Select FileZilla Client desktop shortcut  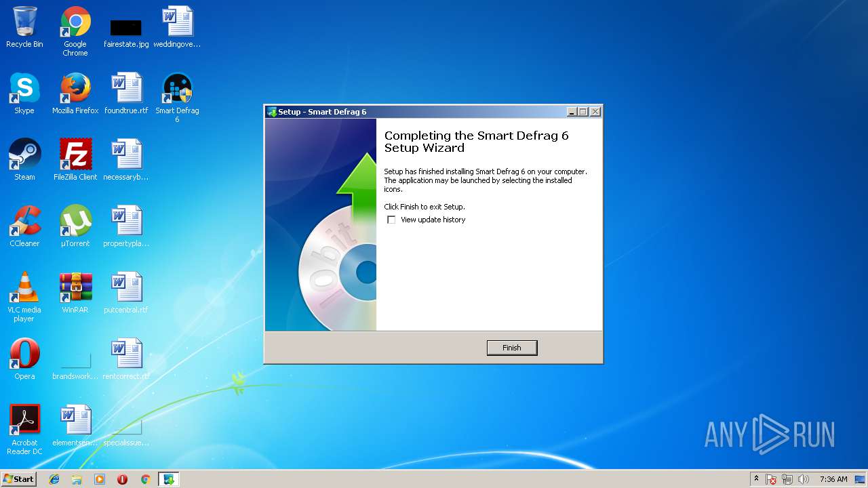tap(75, 160)
